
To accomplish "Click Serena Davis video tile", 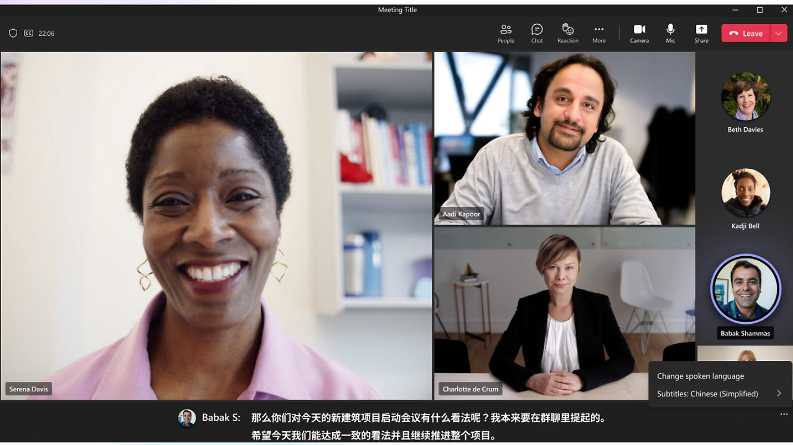I will point(216,226).
